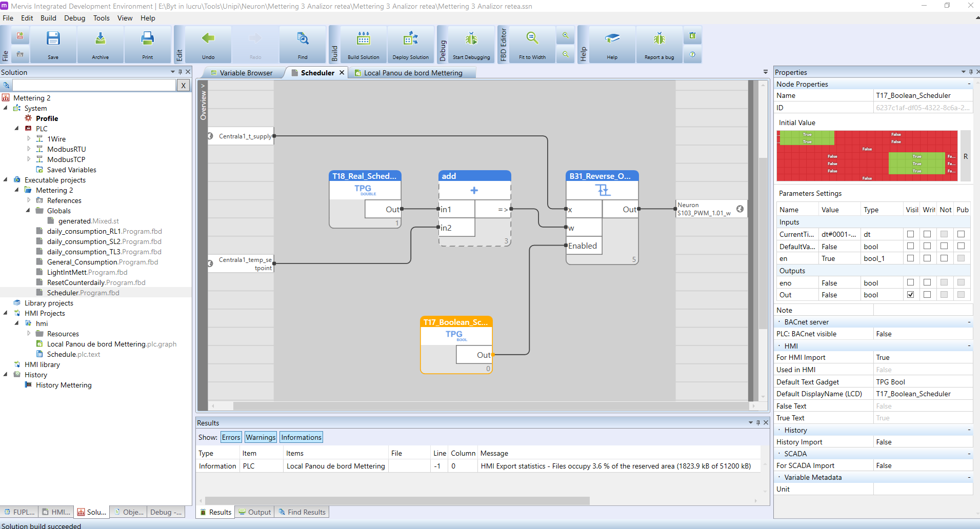Click Fit to Width zoom icon
The width and height of the screenshot is (980, 529).
click(532, 39)
